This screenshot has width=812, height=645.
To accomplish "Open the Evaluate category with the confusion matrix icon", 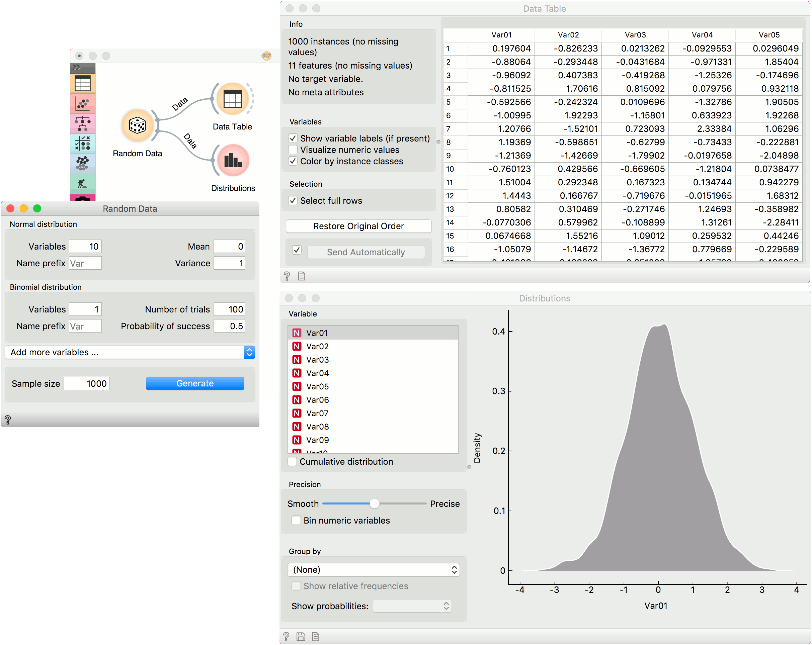I will [x=82, y=144].
